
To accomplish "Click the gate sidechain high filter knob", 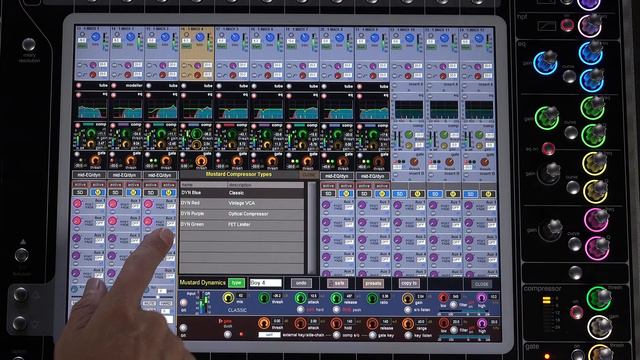I will (482, 323).
